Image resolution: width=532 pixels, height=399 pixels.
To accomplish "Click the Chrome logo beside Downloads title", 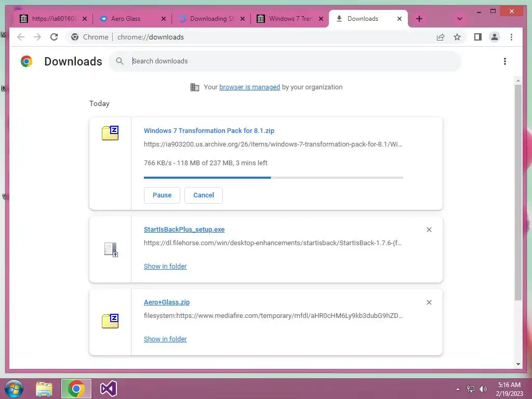I will (26, 61).
